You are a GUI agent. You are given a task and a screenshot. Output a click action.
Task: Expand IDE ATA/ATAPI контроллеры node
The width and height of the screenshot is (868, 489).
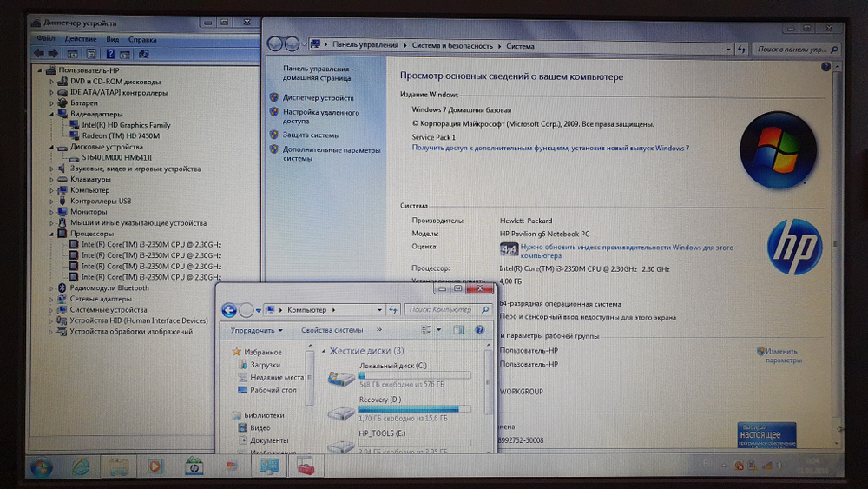[x=51, y=92]
